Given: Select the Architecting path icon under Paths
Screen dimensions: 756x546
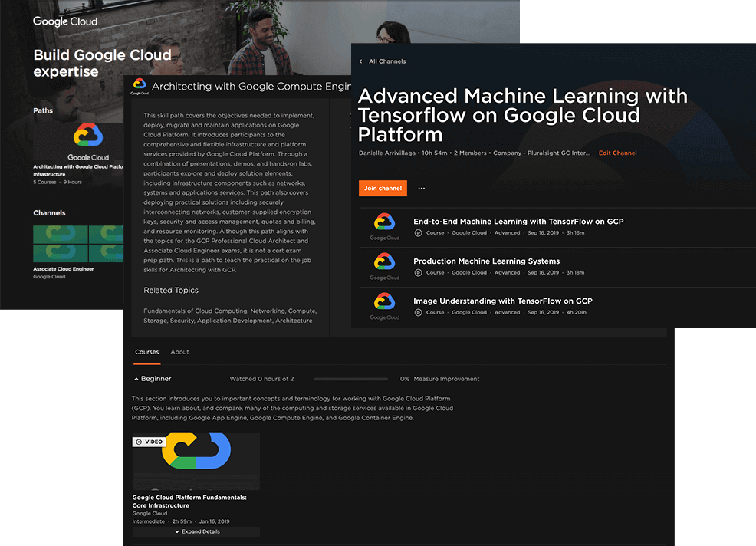Looking at the screenshot, I should (x=88, y=136).
